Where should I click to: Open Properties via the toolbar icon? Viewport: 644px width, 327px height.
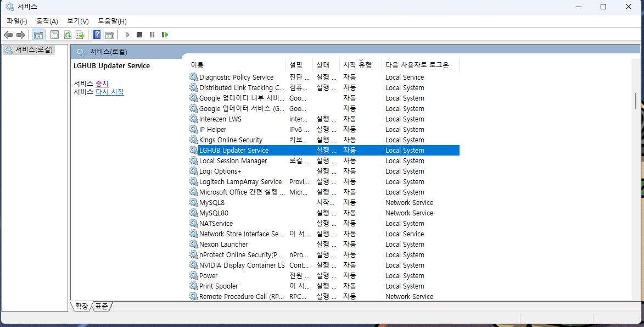[54, 34]
